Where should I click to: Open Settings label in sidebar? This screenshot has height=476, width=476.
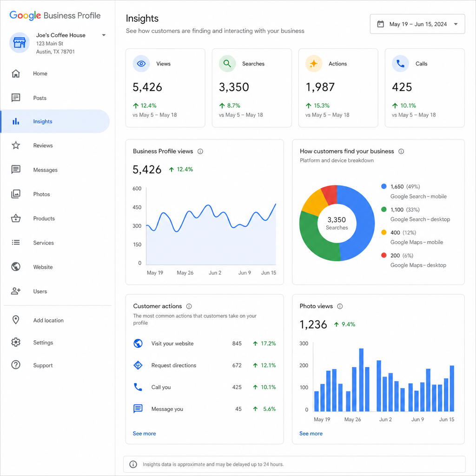click(x=43, y=343)
